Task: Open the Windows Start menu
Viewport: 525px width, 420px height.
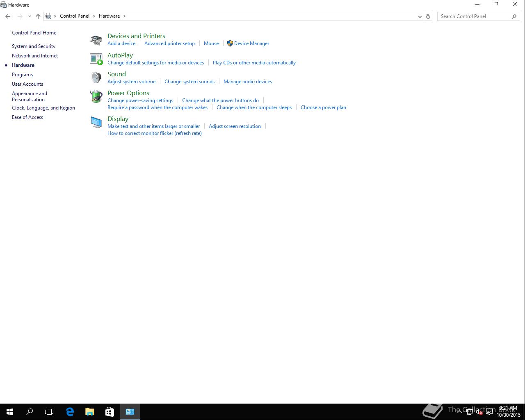Action: [x=10, y=412]
